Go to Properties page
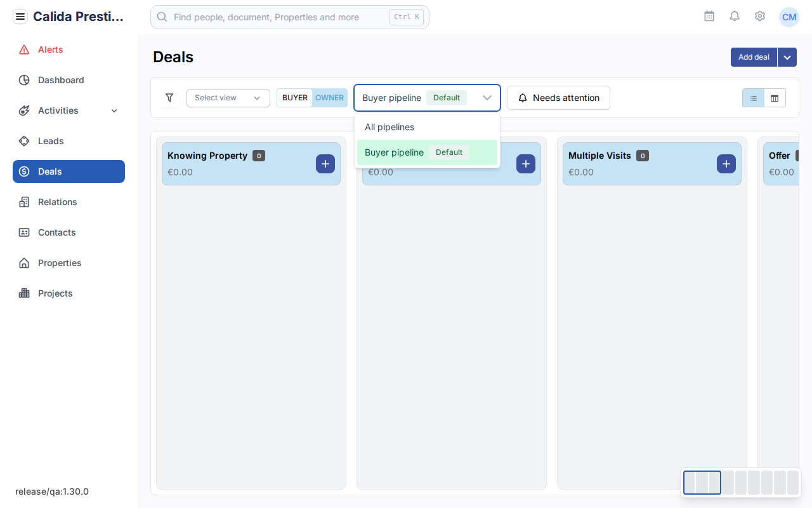Viewport: 812px width, 508px height. point(69,263)
